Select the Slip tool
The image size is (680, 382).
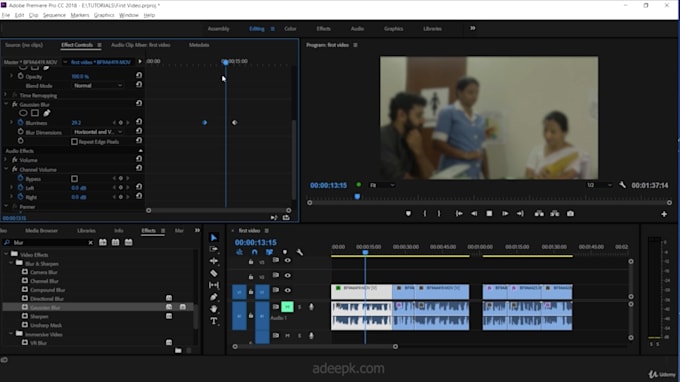click(214, 285)
